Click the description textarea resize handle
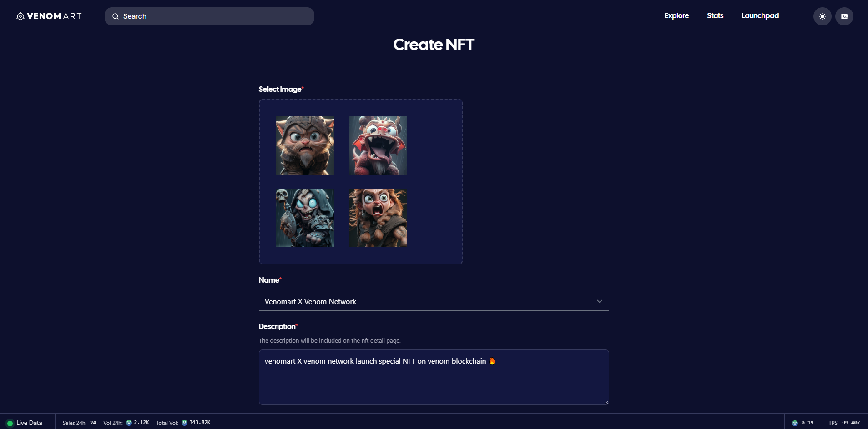The image size is (868, 429). [606, 402]
